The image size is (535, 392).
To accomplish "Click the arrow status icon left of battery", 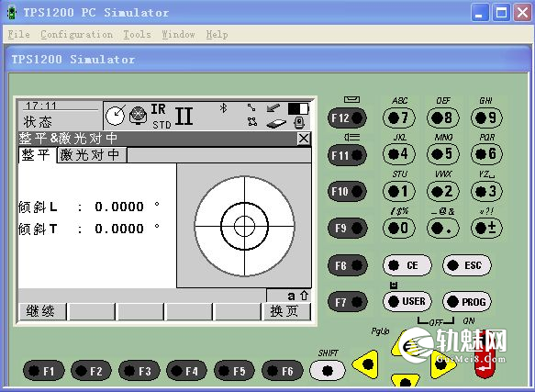I will [x=273, y=108].
